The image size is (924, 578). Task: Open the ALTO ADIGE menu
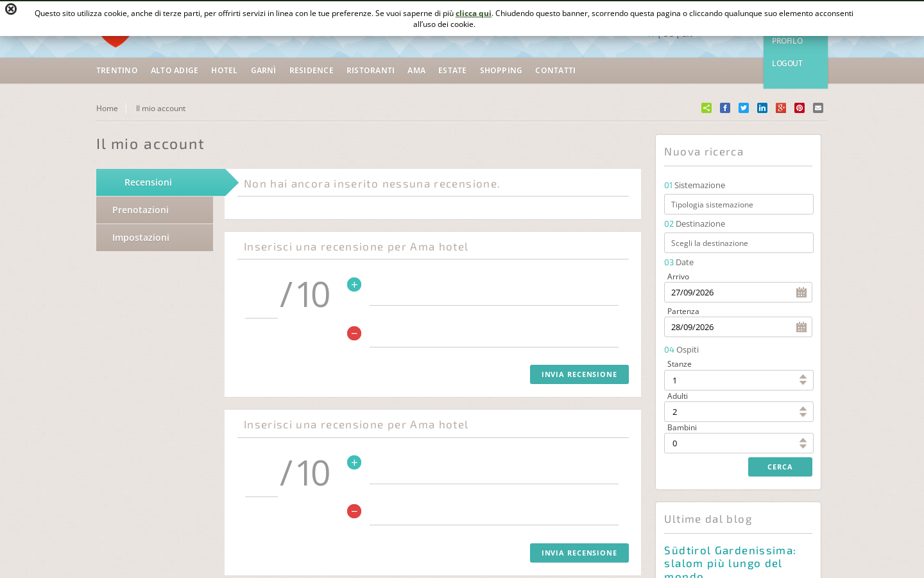coord(175,71)
